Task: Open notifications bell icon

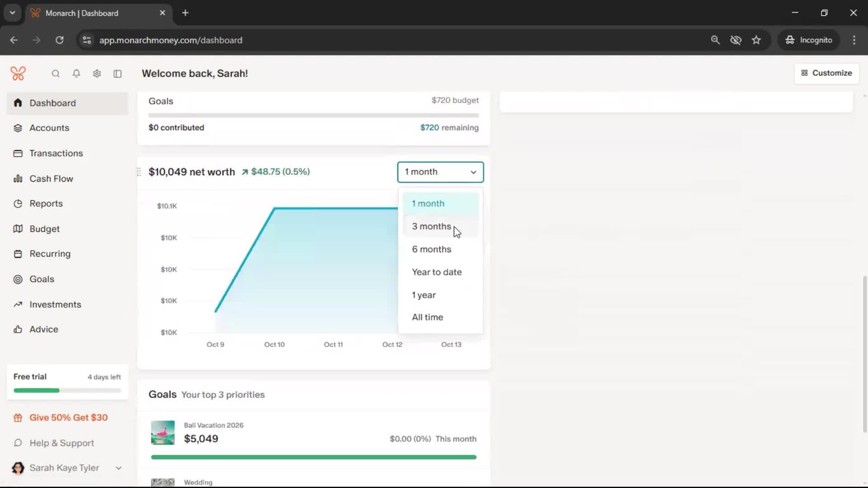Action: pyautogui.click(x=76, y=74)
